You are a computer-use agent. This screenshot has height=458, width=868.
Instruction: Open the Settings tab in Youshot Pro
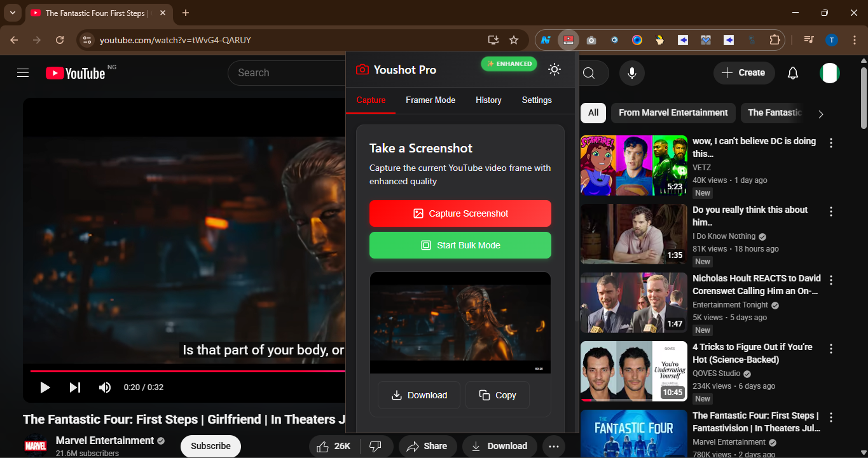coord(537,100)
